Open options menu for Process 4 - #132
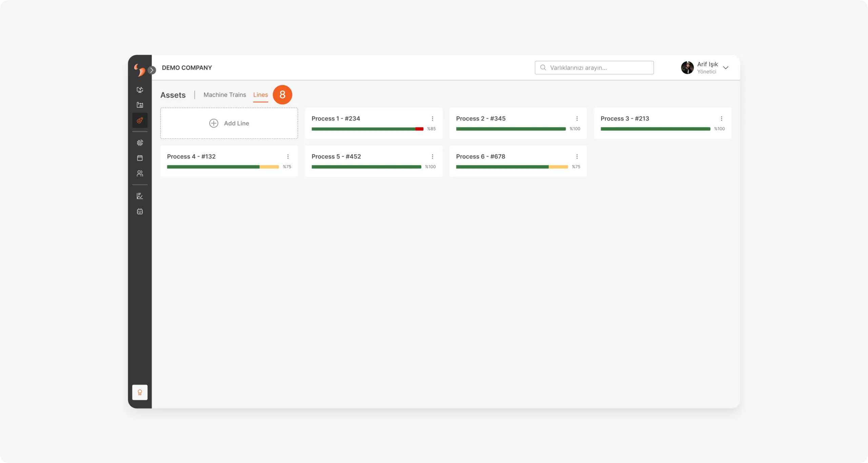The height and width of the screenshot is (463, 868). [288, 157]
